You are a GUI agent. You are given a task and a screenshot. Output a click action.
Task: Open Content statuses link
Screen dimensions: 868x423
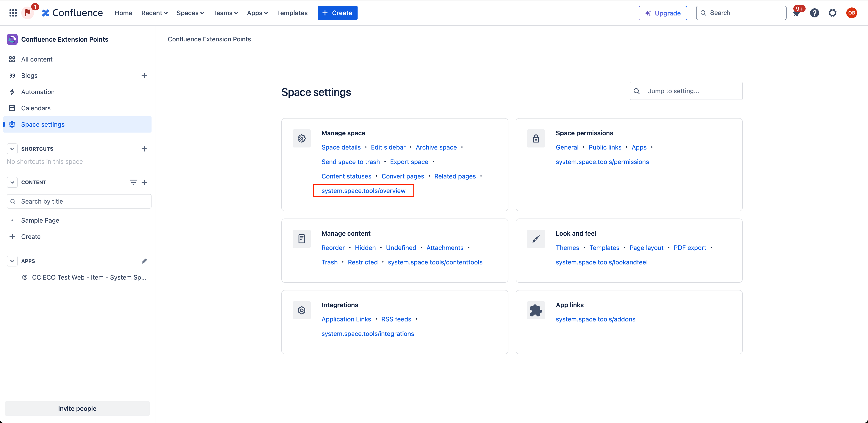pyautogui.click(x=346, y=176)
